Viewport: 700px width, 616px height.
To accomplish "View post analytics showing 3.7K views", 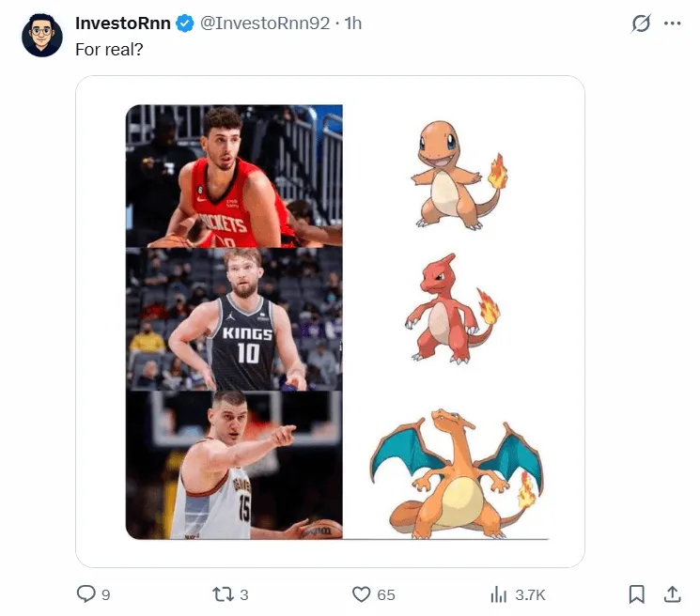I will (x=499, y=594).
